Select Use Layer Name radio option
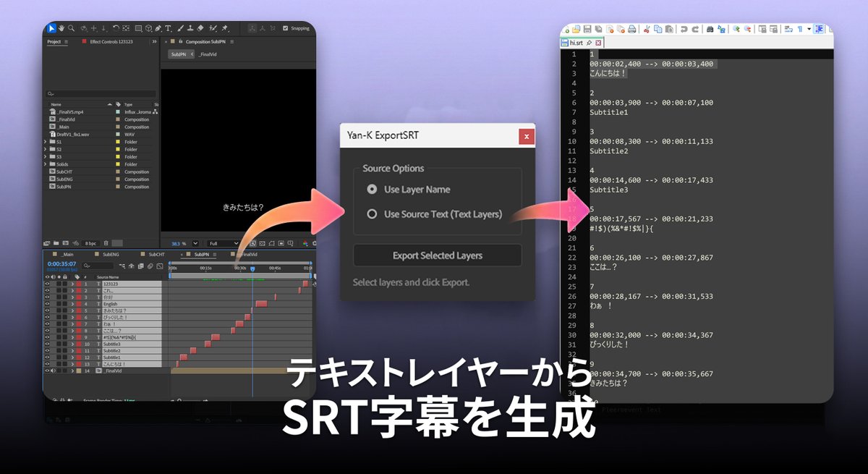The image size is (868, 474). pyautogui.click(x=372, y=190)
